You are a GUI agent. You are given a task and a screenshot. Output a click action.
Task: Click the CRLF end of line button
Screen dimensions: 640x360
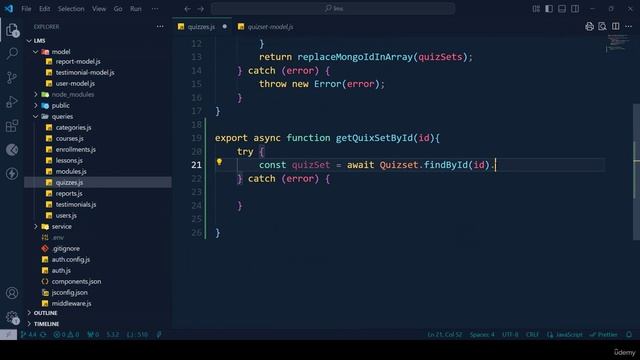tap(532, 335)
